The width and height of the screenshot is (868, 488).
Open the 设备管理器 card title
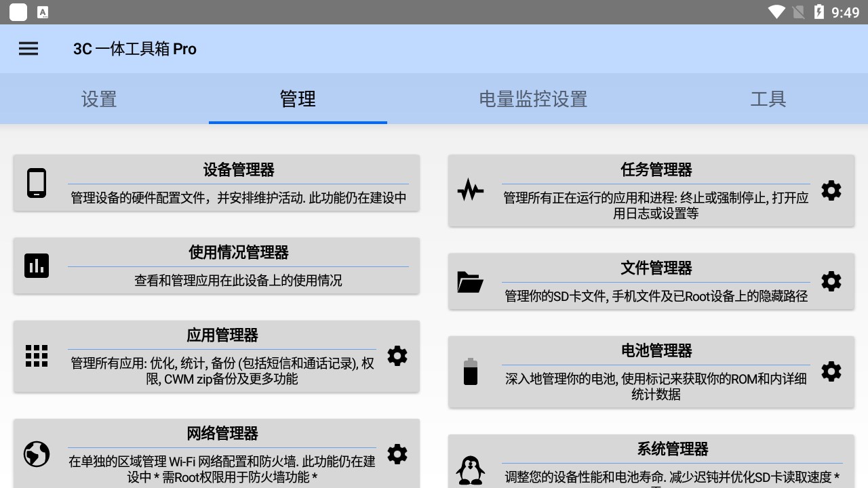tap(239, 169)
